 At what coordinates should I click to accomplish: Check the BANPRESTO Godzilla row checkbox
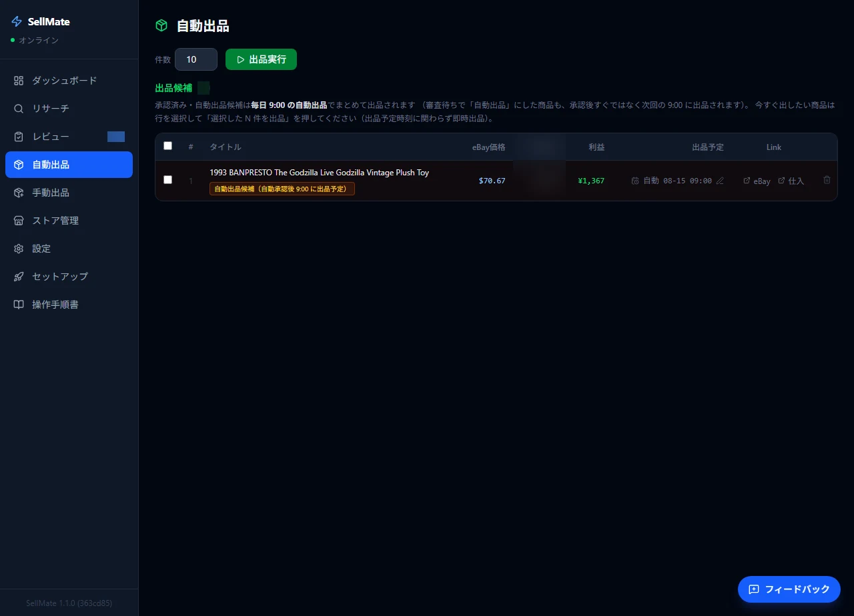pos(167,180)
